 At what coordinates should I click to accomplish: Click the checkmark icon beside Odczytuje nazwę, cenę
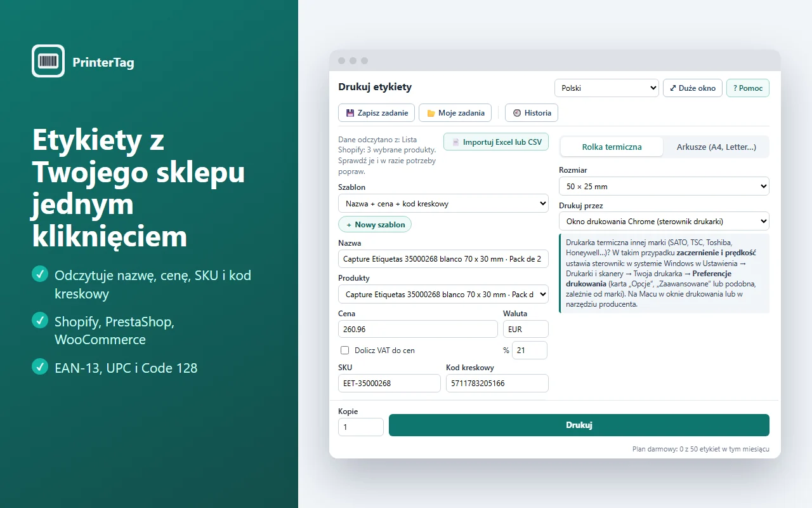(40, 274)
